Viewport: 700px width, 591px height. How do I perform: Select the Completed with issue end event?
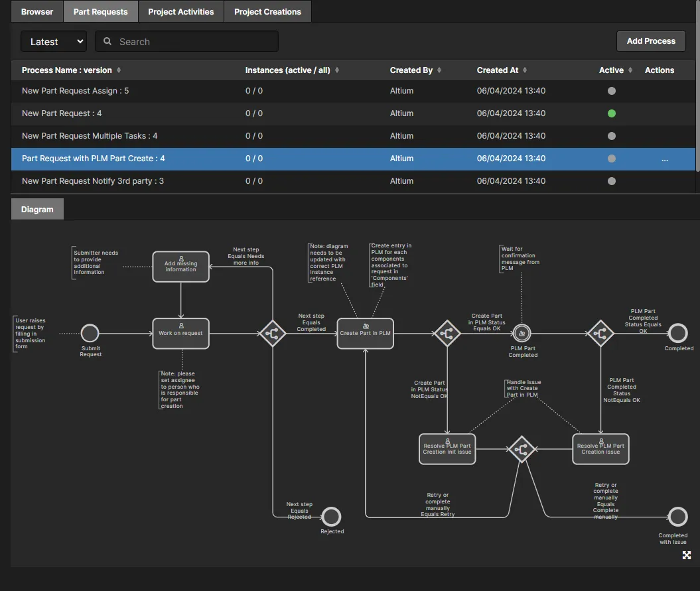pyautogui.click(x=677, y=516)
